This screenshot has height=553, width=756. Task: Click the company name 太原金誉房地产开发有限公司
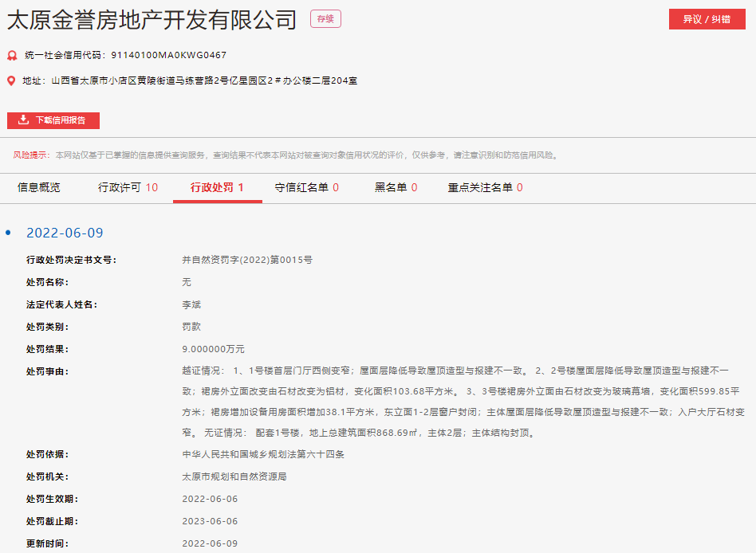click(x=152, y=20)
